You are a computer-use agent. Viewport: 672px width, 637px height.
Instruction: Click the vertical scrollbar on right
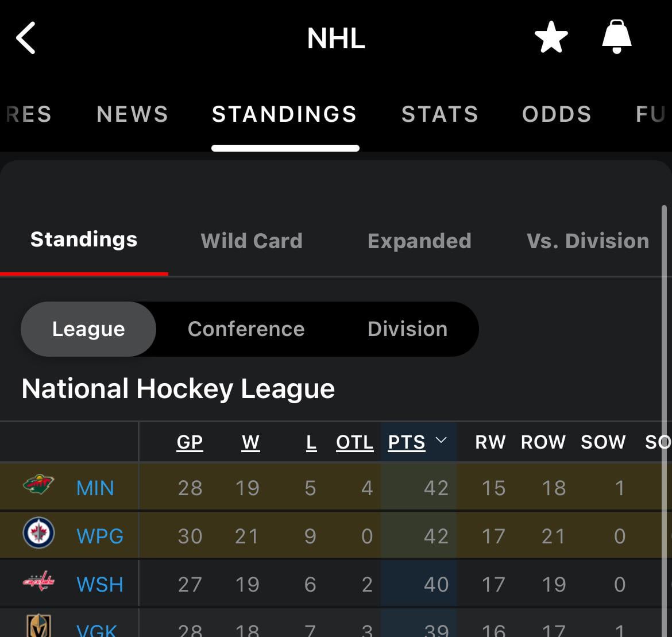pyautogui.click(x=665, y=402)
